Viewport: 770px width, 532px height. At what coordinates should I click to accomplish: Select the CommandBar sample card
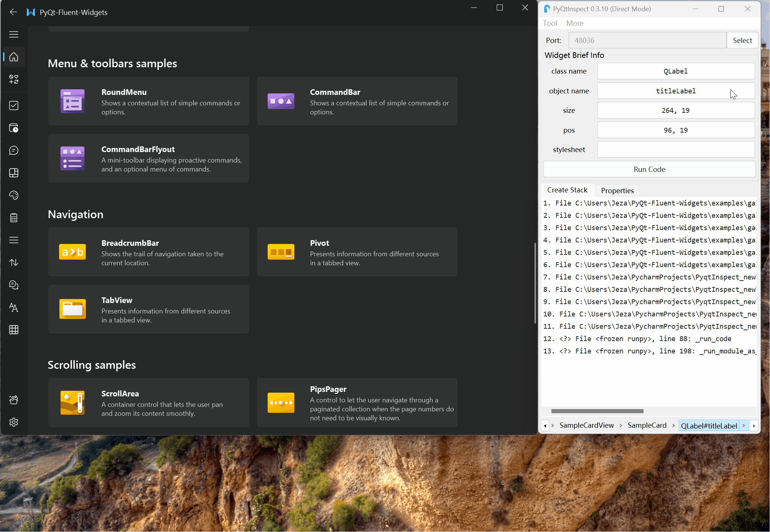tap(357, 101)
